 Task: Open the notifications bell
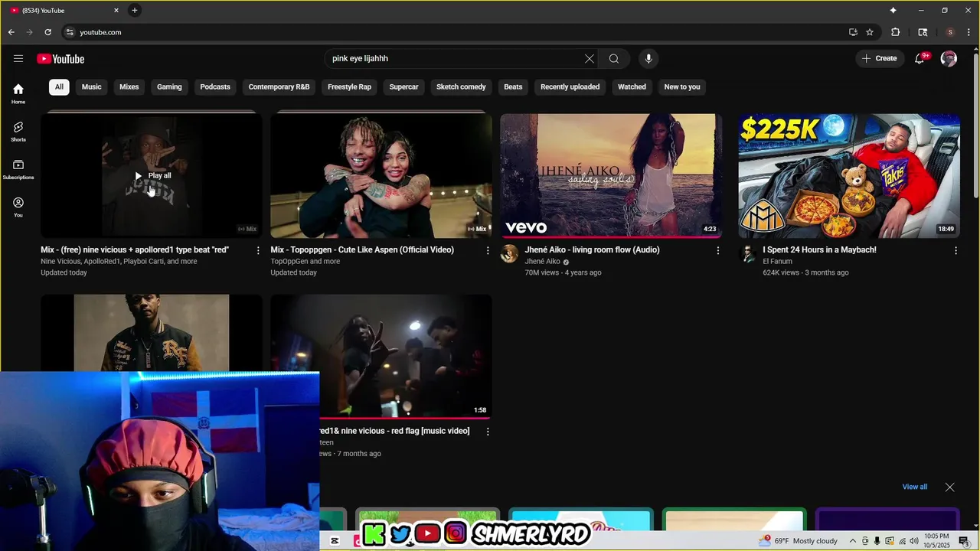tap(920, 59)
